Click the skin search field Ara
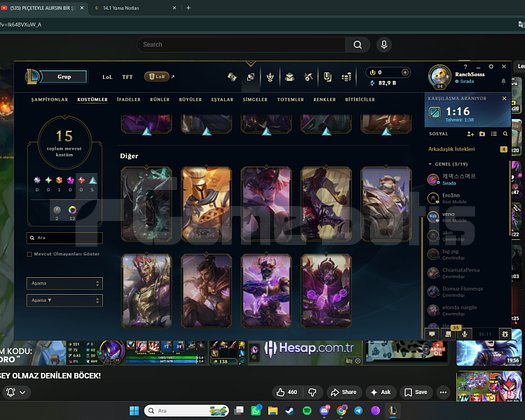The height and width of the screenshot is (420, 525). (x=64, y=238)
